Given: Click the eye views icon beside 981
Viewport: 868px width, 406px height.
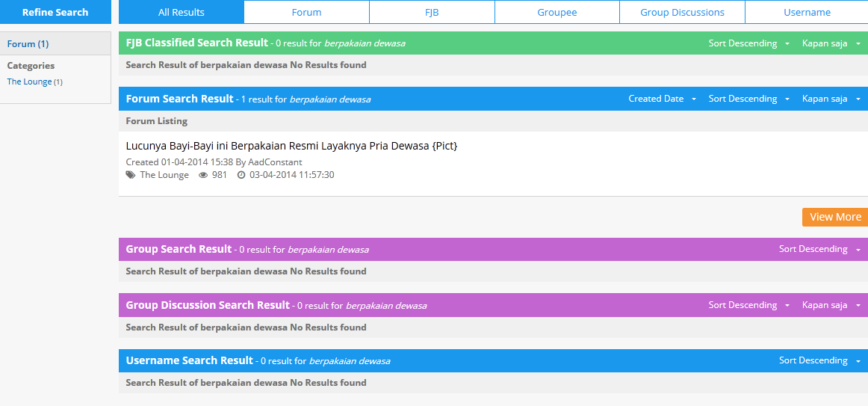Looking at the screenshot, I should tap(203, 175).
